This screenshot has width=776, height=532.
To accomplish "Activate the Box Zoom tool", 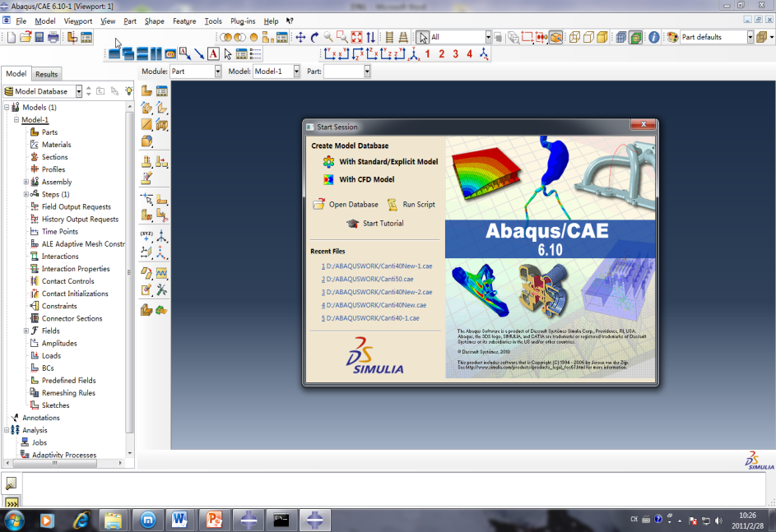I will pyautogui.click(x=342, y=37).
